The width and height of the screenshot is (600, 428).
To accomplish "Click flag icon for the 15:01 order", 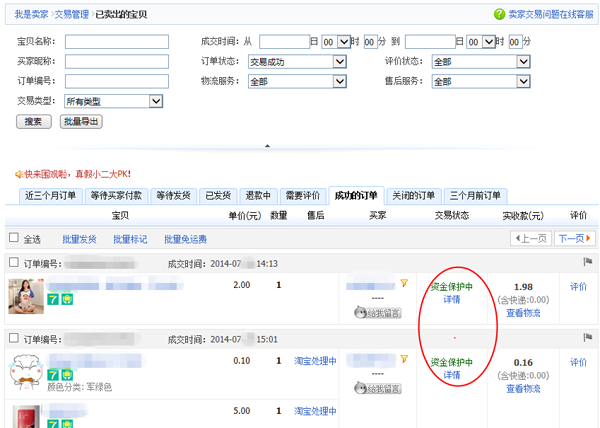I will [x=588, y=337].
